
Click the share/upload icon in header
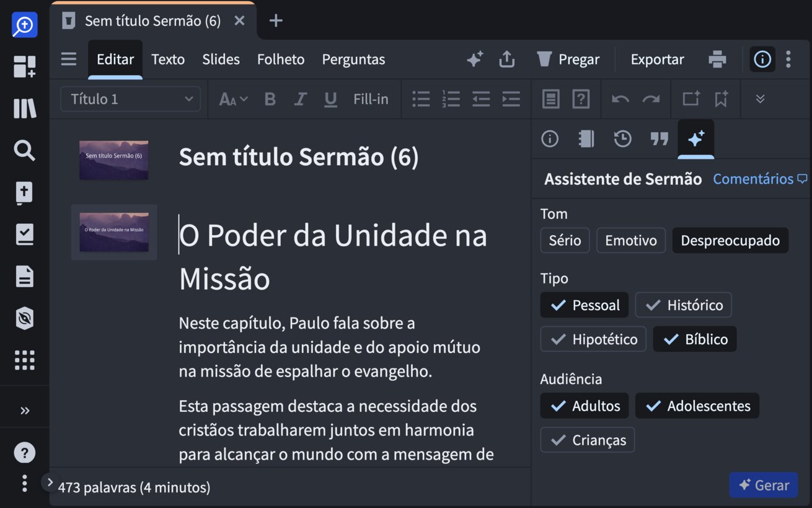click(506, 59)
